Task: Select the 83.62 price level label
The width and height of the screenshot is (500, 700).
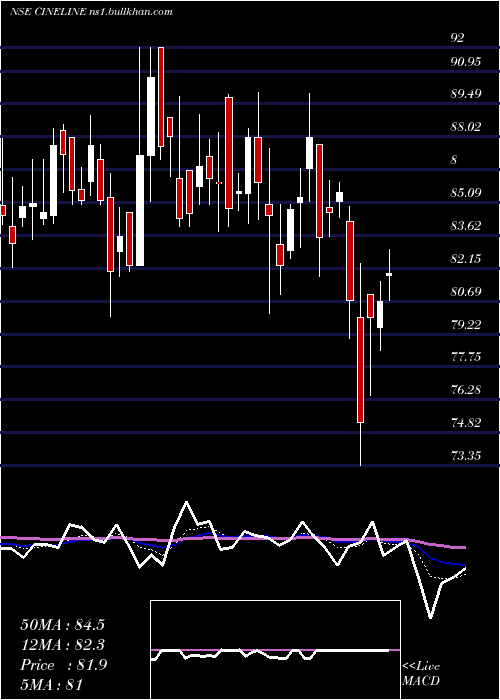Action: [466, 226]
